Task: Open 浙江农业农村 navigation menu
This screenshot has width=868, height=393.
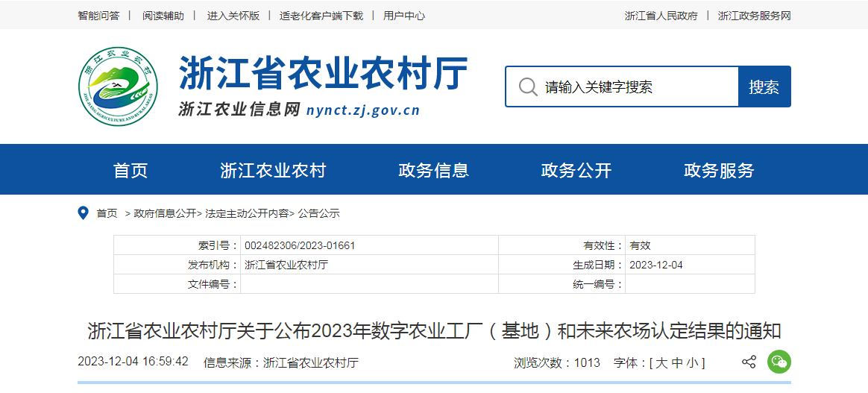Action: (273, 170)
